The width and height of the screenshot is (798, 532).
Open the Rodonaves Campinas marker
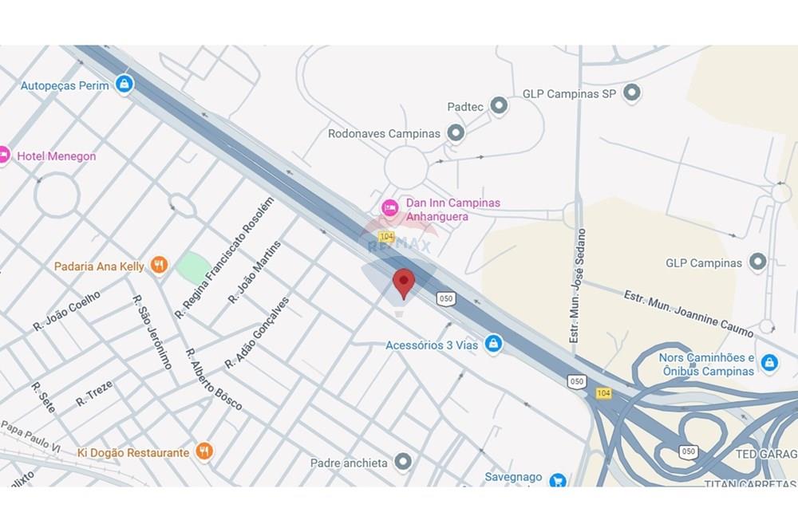pyautogui.click(x=456, y=133)
